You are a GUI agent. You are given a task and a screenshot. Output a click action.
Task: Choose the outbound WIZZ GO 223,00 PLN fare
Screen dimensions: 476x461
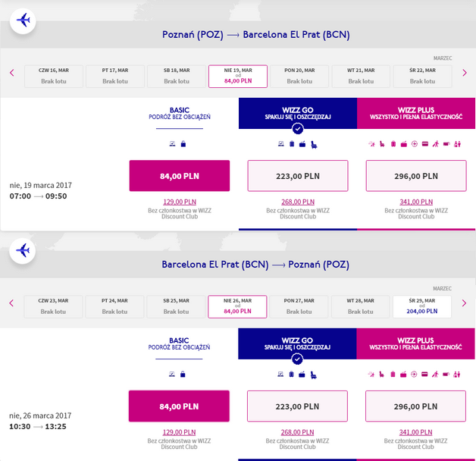pos(298,176)
